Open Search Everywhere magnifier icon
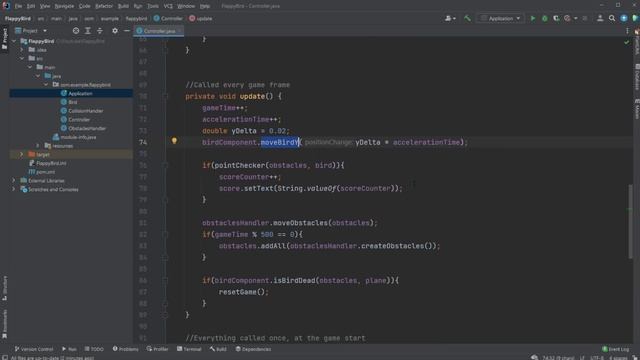The height and width of the screenshot is (360, 640). coord(612,18)
